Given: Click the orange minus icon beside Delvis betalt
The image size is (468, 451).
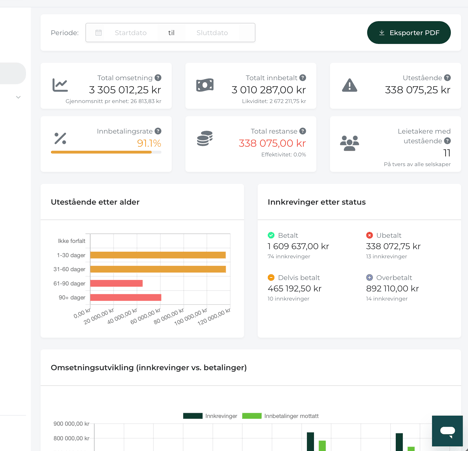Looking at the screenshot, I should point(271,277).
